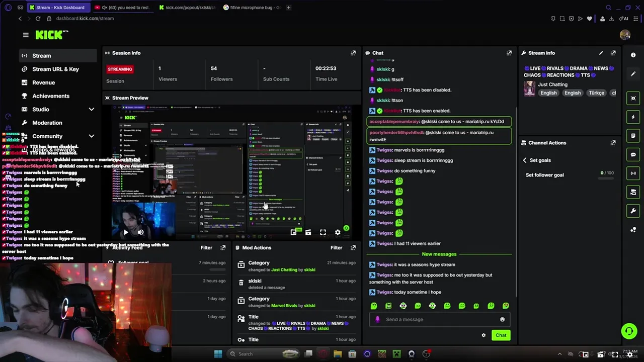Open the hamburger menu beside the Kick logo
The image size is (644, 362).
[26, 35]
